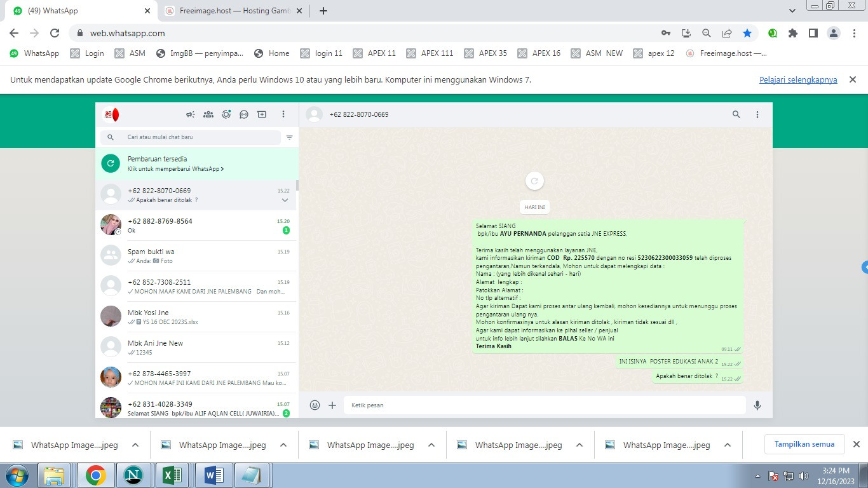Screen dimensions: 868x488
Task: Search within the conversation using magnifier icon
Action: (x=736, y=114)
